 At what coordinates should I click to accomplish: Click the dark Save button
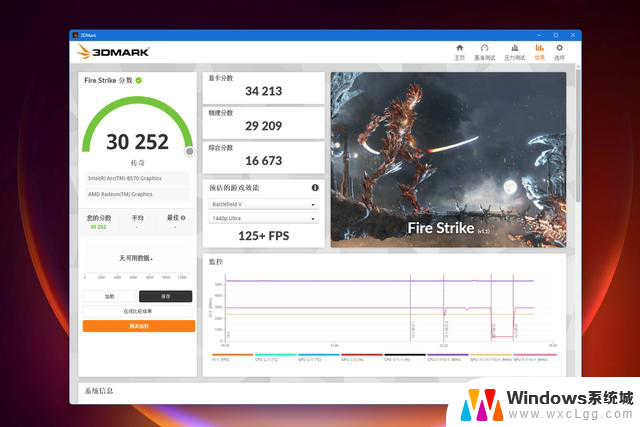click(x=165, y=296)
